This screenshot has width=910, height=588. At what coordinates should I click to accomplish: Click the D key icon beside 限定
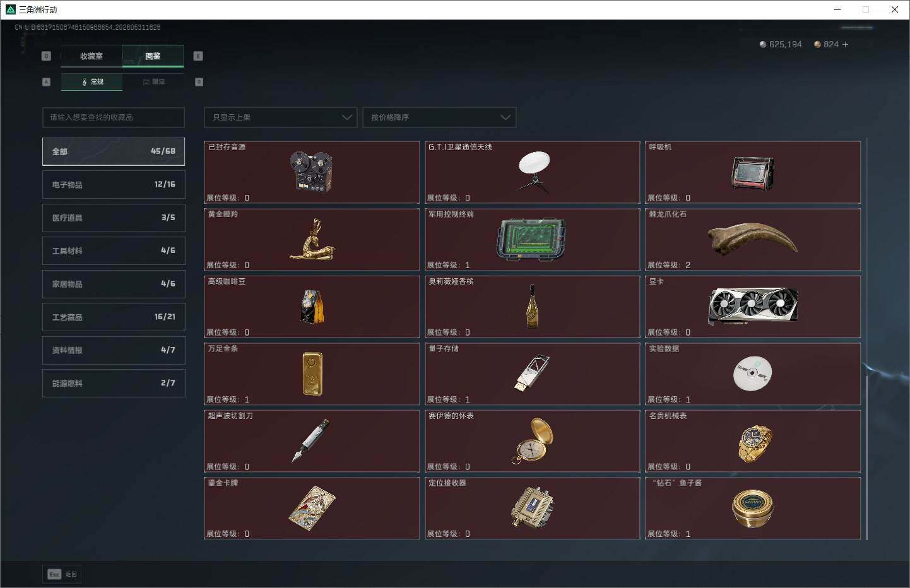click(199, 82)
